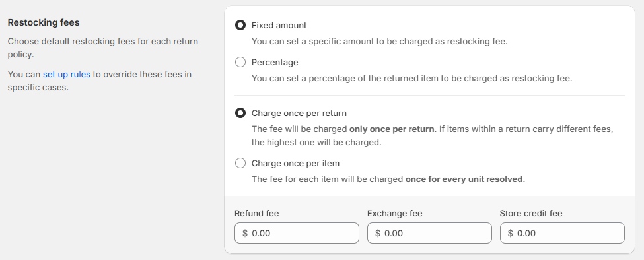This screenshot has width=644, height=260.
Task: Click the percentage of returned item description
Action: click(411, 78)
